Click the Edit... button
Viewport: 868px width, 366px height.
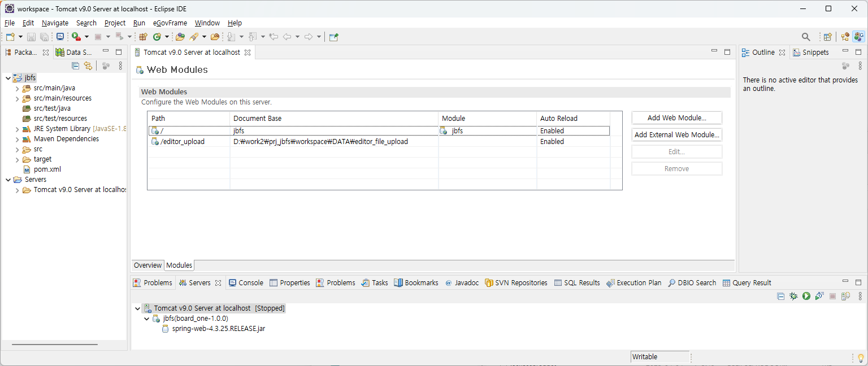coord(677,152)
